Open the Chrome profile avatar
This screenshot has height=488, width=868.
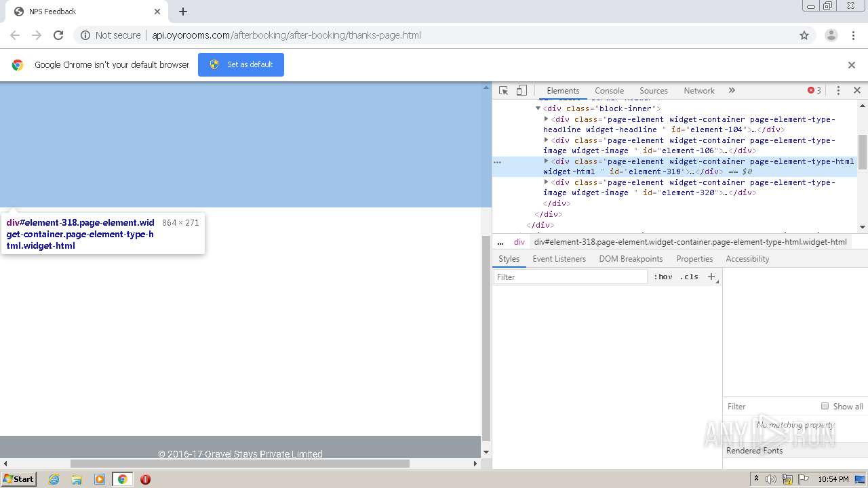click(831, 35)
